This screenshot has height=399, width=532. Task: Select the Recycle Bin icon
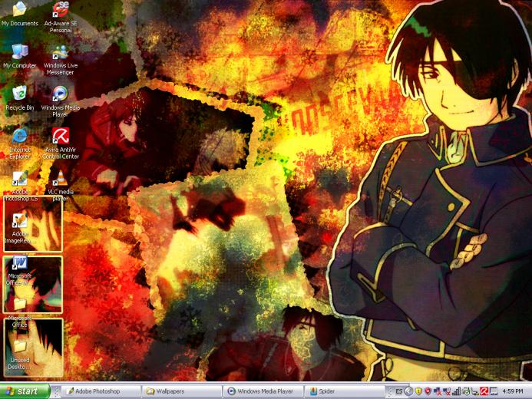coord(20,98)
